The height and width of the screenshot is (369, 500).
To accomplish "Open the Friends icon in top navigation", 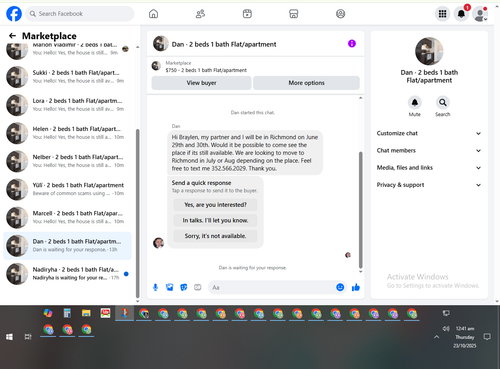I will pos(200,14).
